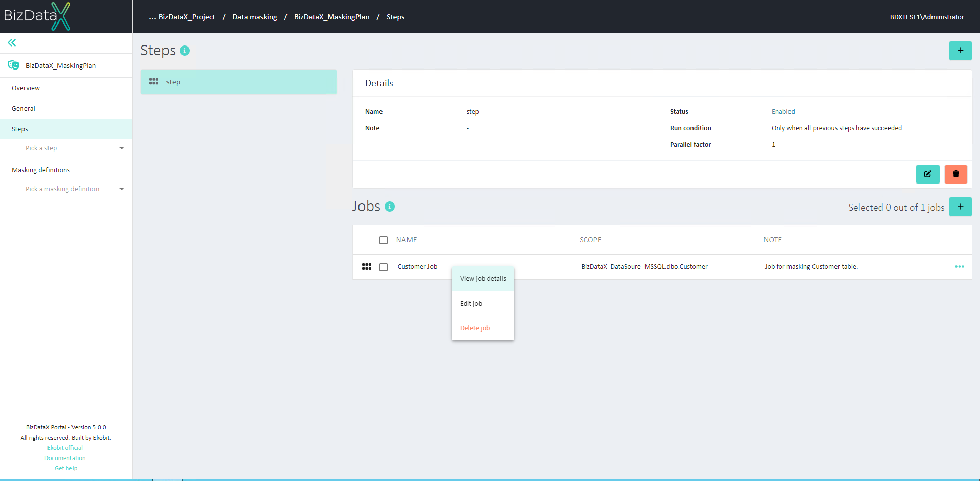Go to BizDataX_MaskingPlan breadcrumb
Viewport: 980px width, 481px height.
[331, 17]
